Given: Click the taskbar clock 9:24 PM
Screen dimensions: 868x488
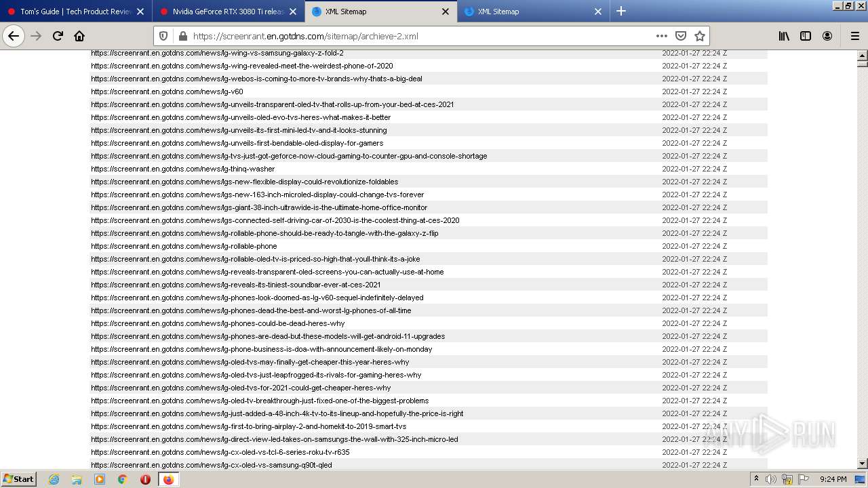Looking at the screenshot, I should click(x=833, y=479).
